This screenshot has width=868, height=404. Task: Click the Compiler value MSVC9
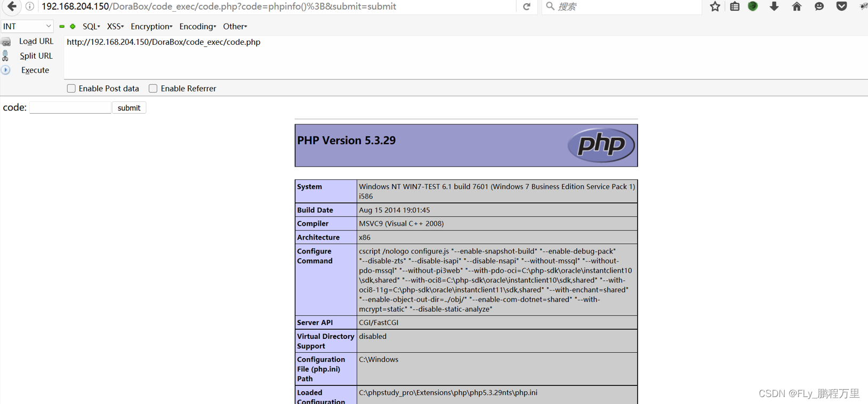coord(401,224)
